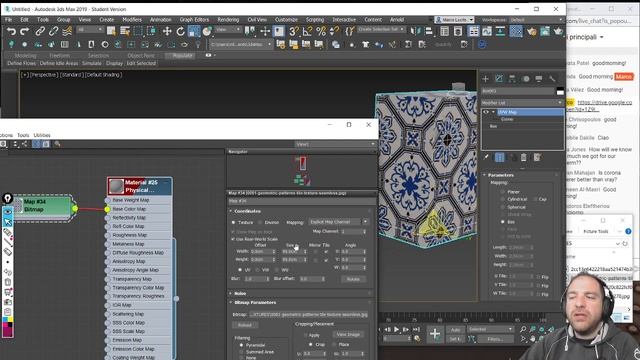The height and width of the screenshot is (360, 640).
Task: Switch to the Populate ribbon tab
Action: click(182, 56)
